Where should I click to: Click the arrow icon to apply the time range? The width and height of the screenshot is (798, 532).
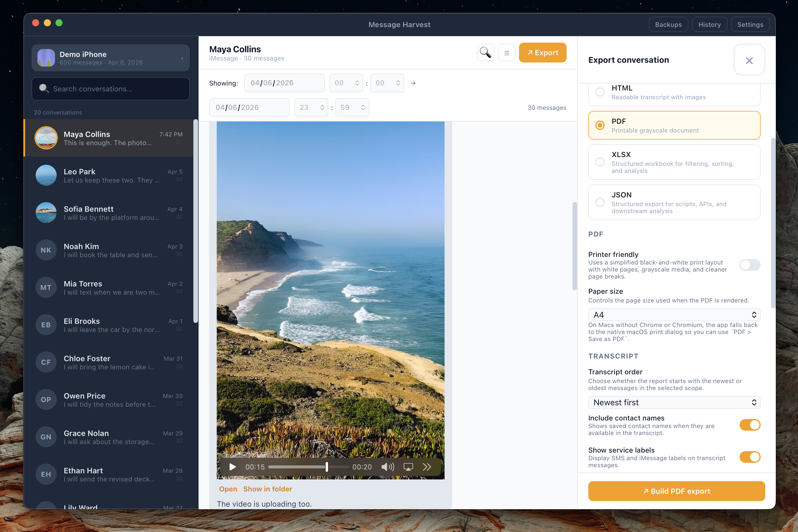click(413, 83)
